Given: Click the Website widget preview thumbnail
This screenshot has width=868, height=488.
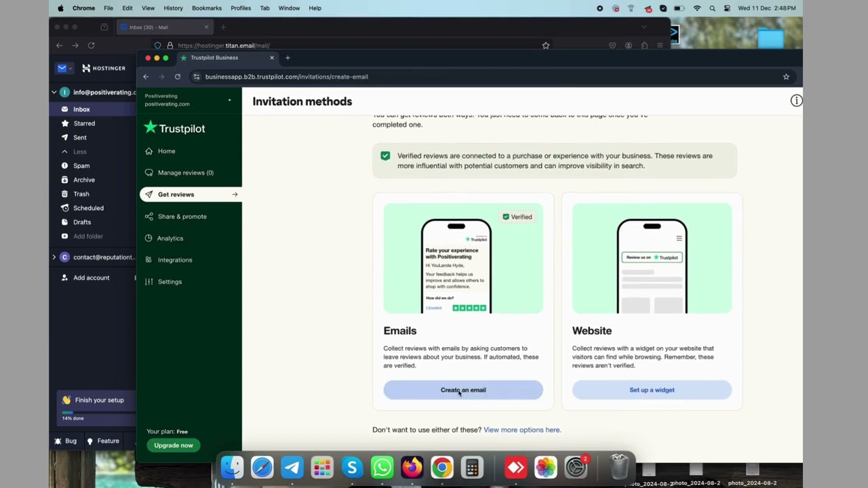Looking at the screenshot, I should click(652, 258).
